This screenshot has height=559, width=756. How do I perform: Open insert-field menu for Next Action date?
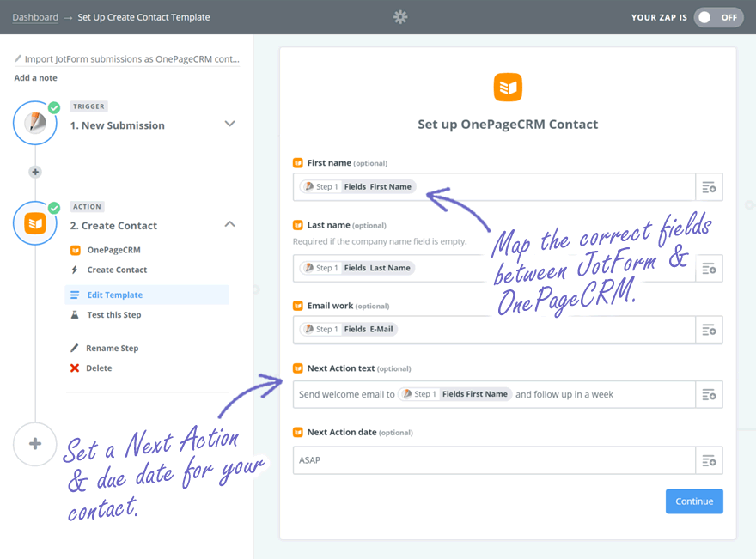click(x=709, y=461)
